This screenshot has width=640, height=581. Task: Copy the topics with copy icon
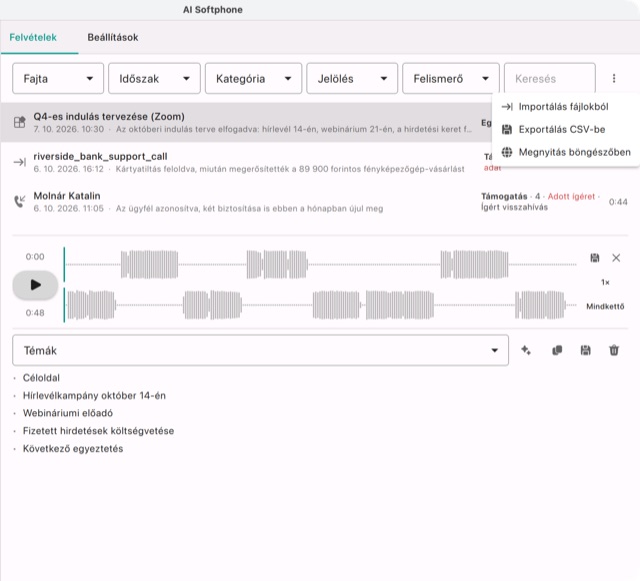(x=557, y=350)
